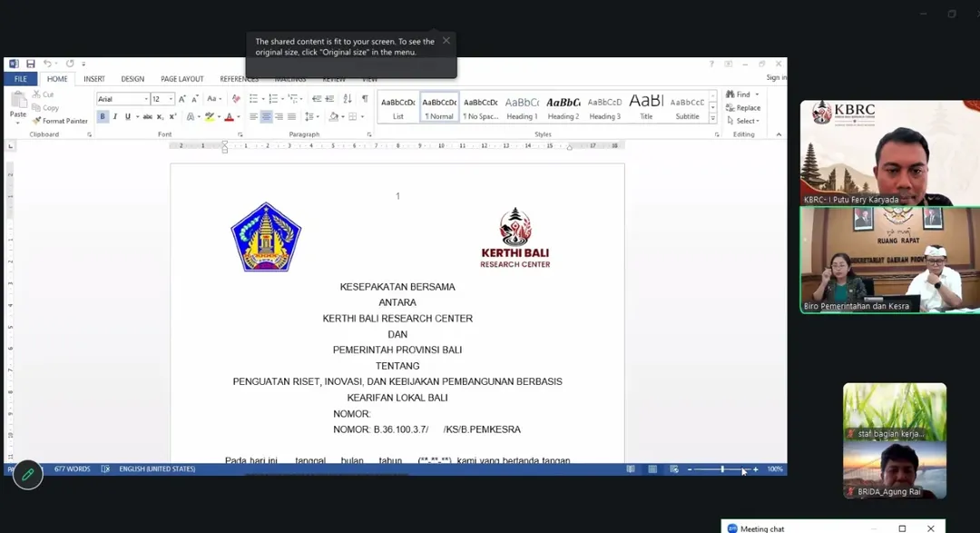Clear all formatting

point(236,99)
